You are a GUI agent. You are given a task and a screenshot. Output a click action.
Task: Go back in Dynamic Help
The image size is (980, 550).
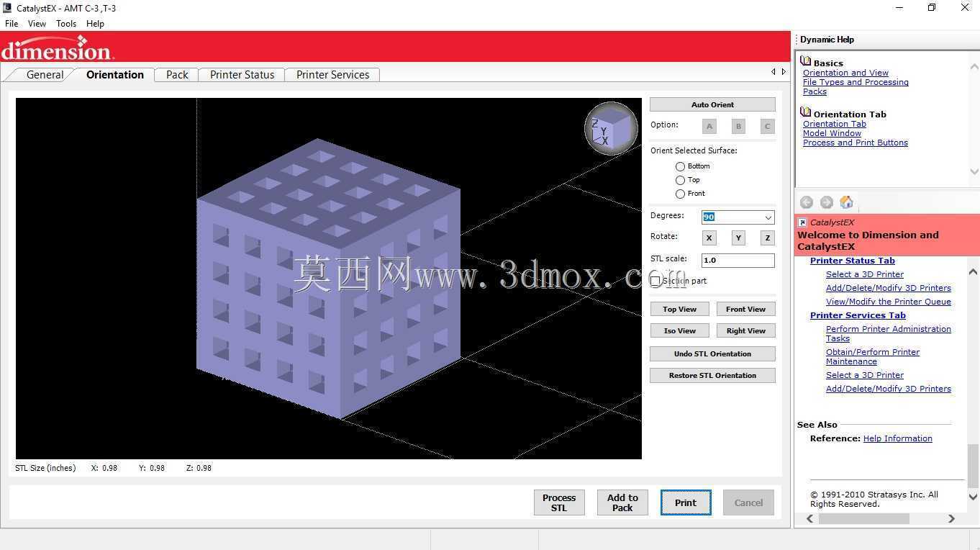pyautogui.click(x=807, y=202)
